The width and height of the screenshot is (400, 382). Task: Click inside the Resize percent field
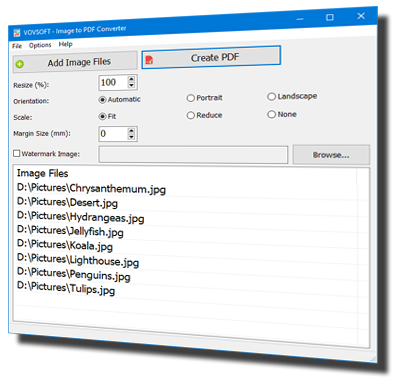pyautogui.click(x=113, y=82)
